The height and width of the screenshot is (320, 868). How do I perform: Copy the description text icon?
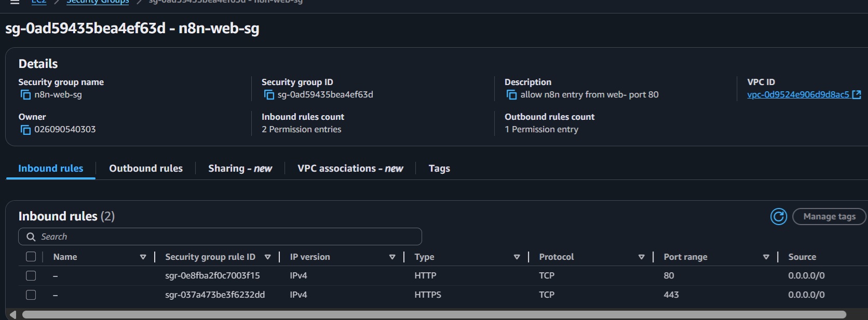511,95
